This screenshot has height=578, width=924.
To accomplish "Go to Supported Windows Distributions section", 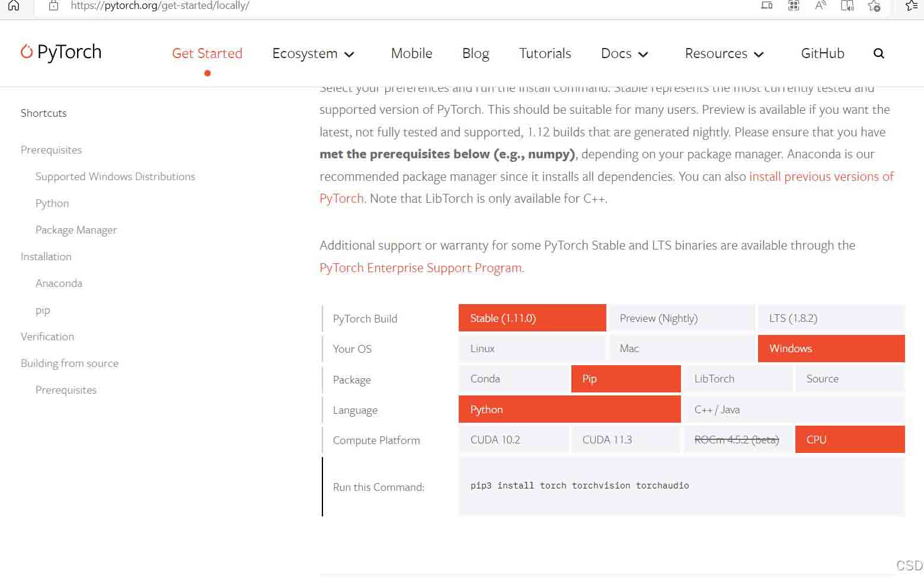I will pos(115,177).
